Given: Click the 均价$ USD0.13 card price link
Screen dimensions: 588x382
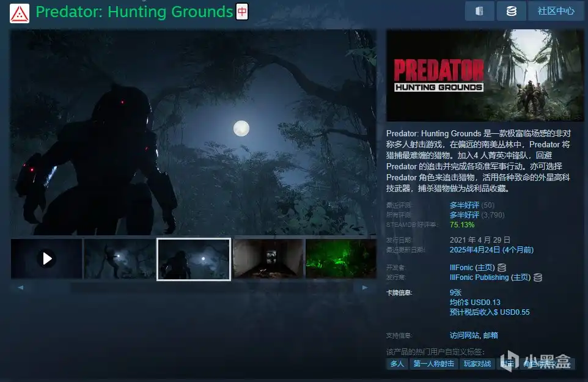Looking at the screenshot, I should [x=475, y=302].
